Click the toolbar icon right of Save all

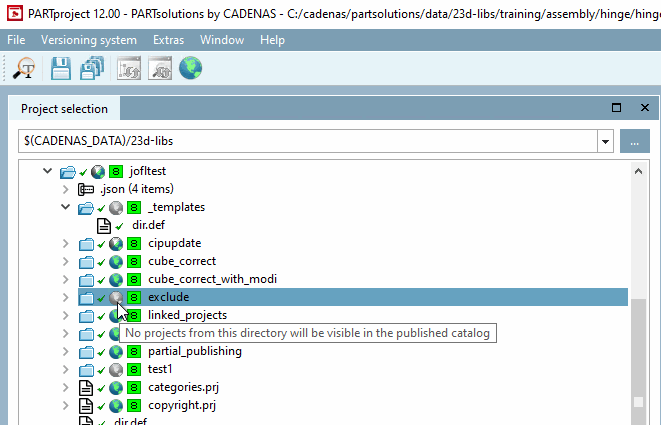[x=129, y=68]
